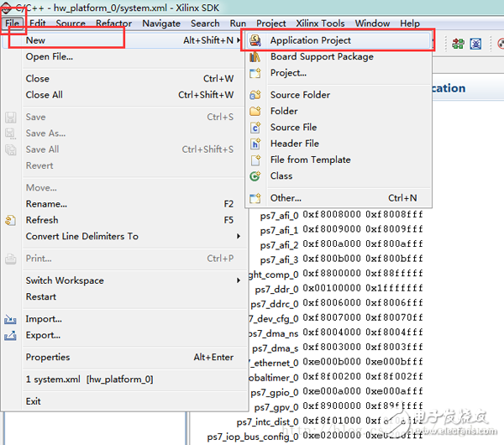Select File from Template

pyautogui.click(x=310, y=160)
